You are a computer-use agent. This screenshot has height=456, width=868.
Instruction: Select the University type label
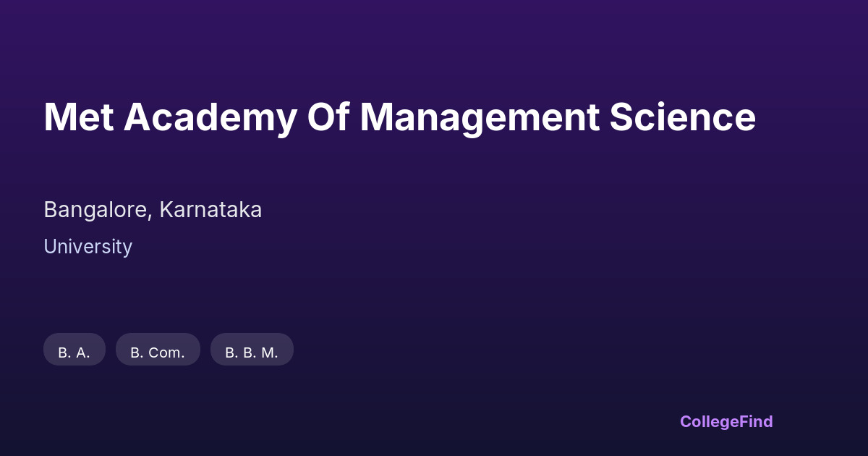coord(88,247)
